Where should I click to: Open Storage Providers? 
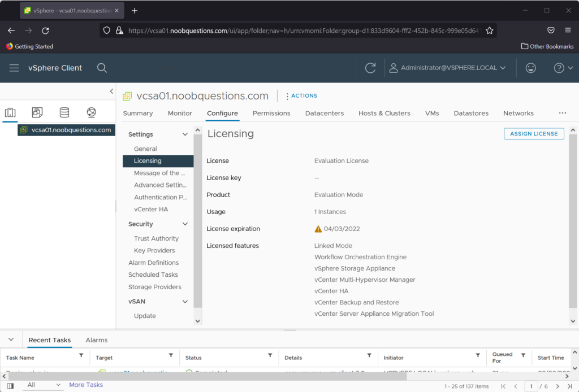155,287
